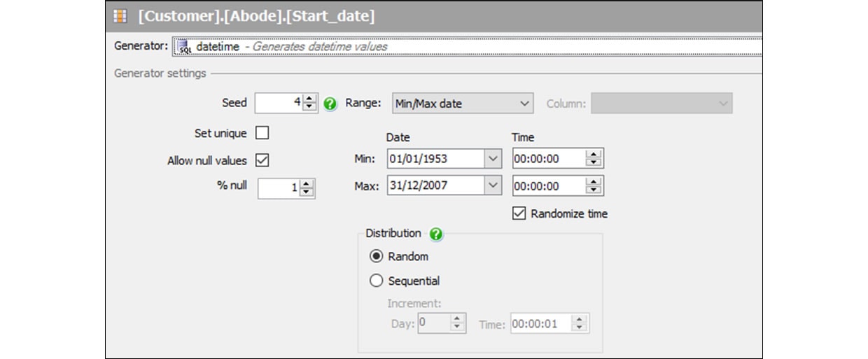Click the Min date field 01/01/1953
868x359 pixels.
click(435, 159)
